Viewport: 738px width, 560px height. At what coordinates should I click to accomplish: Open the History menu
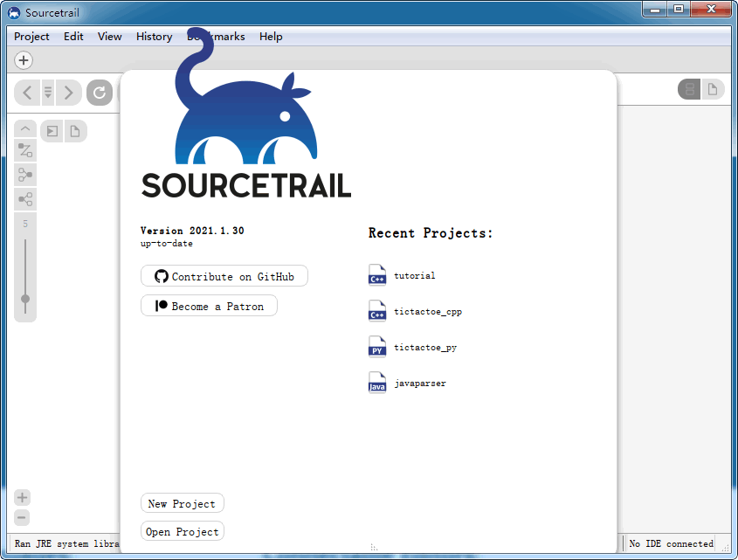coord(154,37)
